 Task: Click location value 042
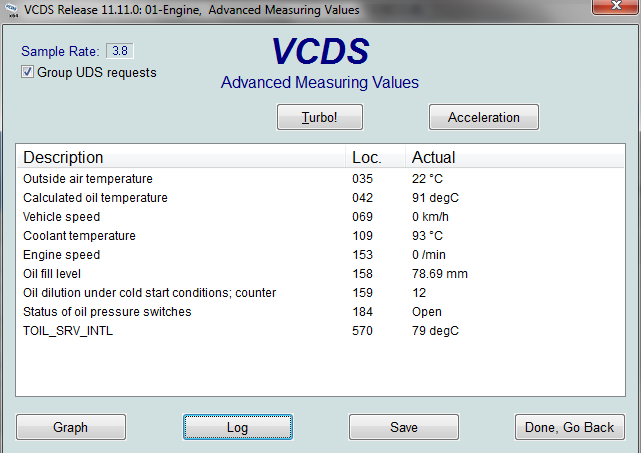pos(363,198)
